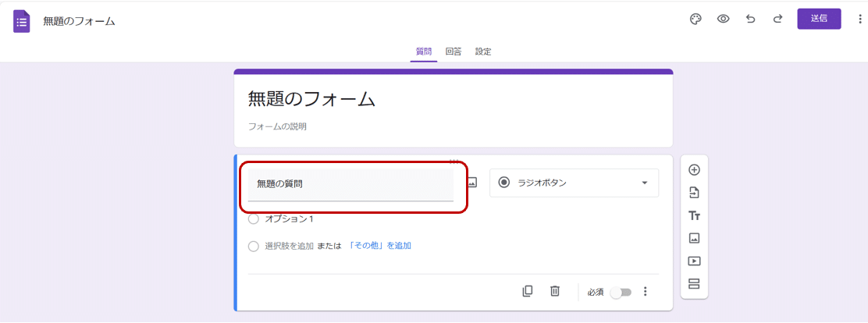Click the add question plus icon
The height and width of the screenshot is (323, 868).
point(694,170)
